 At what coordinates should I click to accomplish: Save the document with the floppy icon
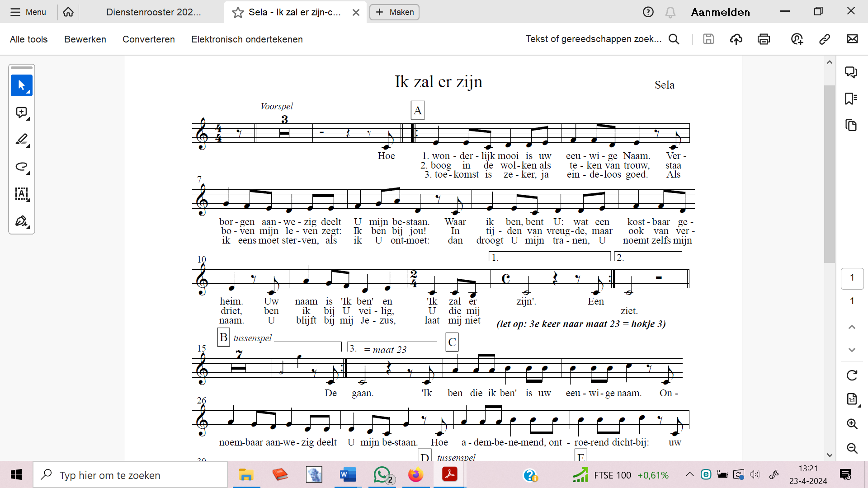coord(708,39)
